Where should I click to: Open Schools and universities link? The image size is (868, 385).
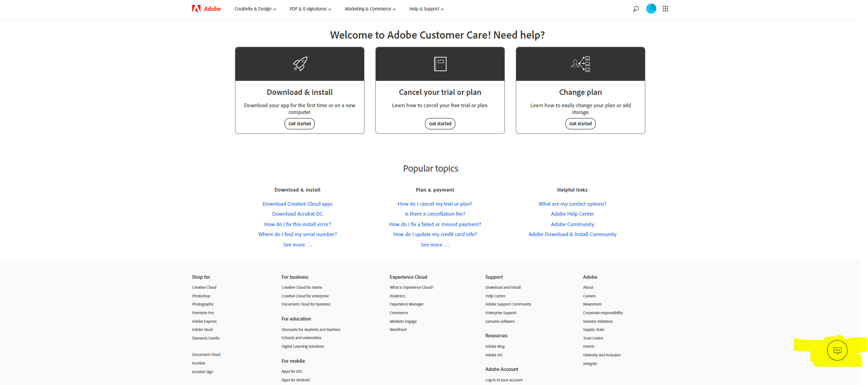point(301,338)
